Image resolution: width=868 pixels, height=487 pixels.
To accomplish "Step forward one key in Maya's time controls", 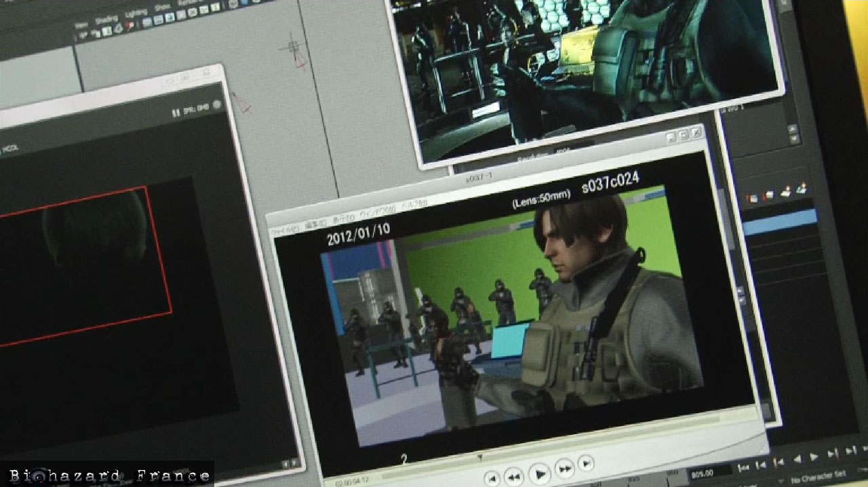I will [832, 452].
